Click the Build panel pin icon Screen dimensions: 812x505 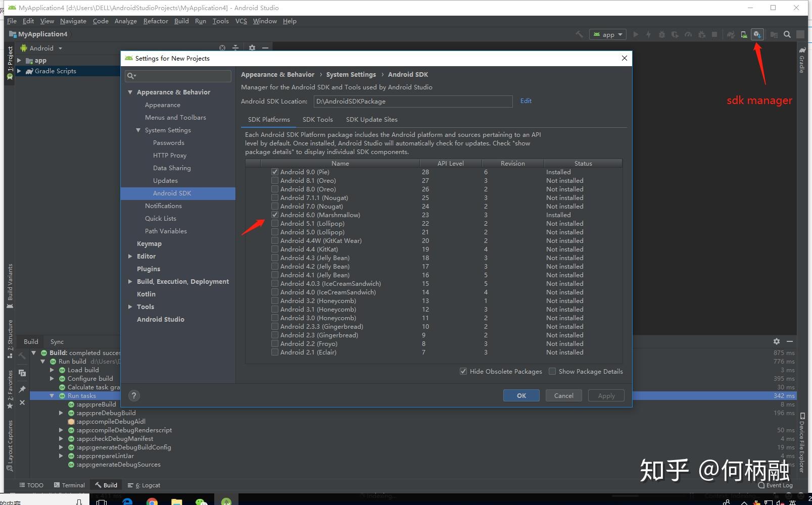click(x=22, y=389)
